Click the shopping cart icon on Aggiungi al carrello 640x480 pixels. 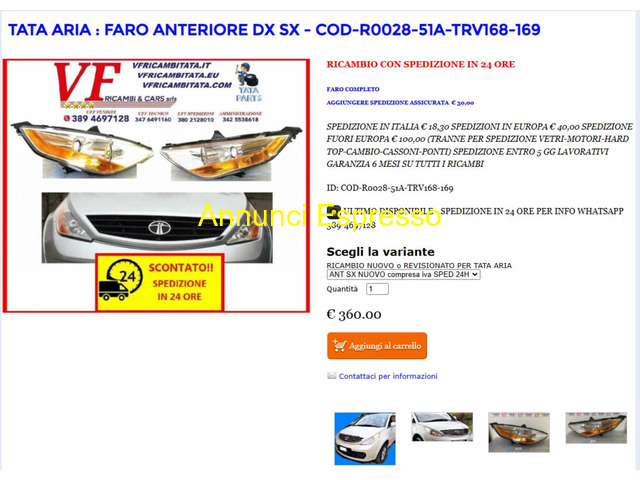pyautogui.click(x=340, y=345)
